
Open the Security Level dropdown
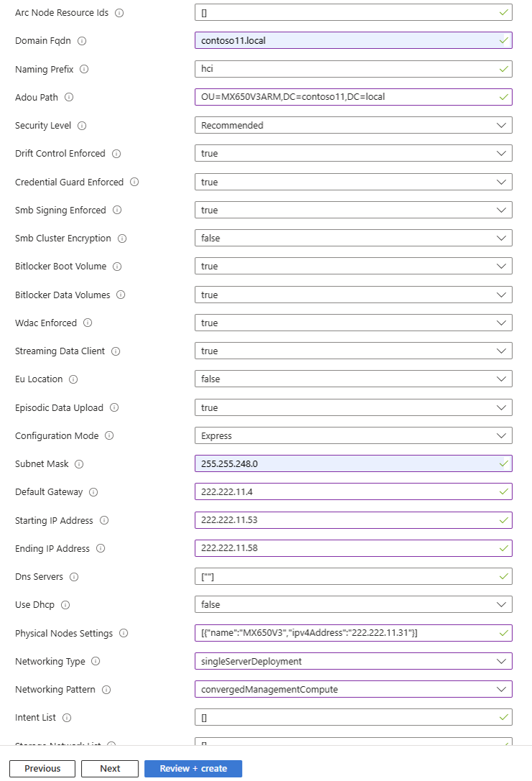pos(353,126)
